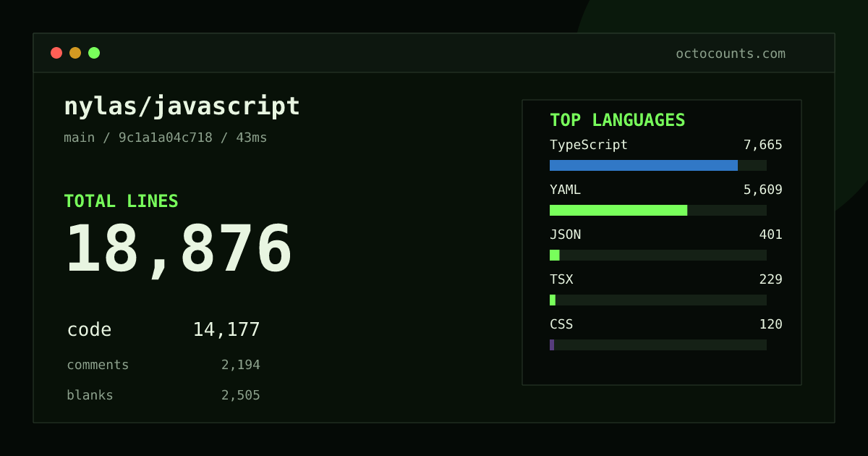Click the JSON language label

click(x=565, y=235)
